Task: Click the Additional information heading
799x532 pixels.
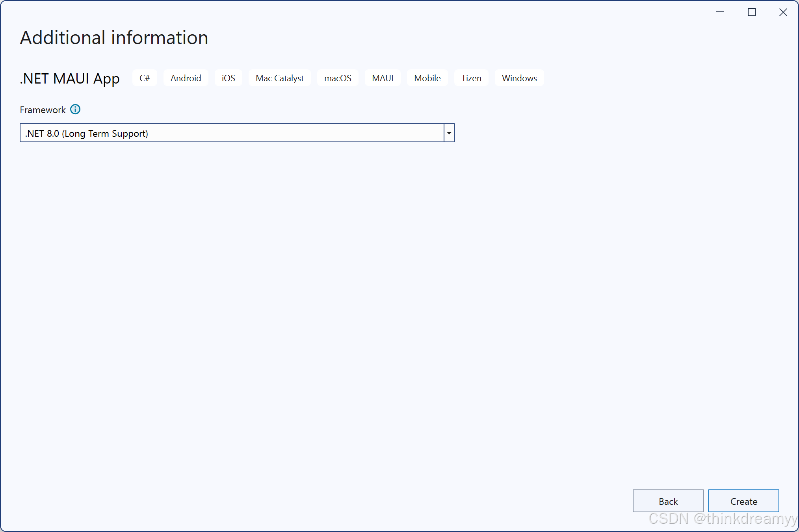Action: coord(114,37)
